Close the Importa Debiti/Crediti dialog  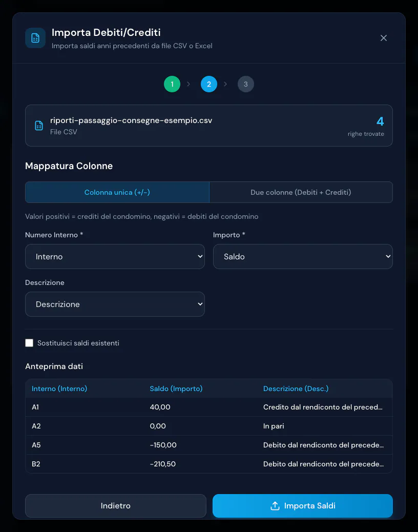coord(383,38)
